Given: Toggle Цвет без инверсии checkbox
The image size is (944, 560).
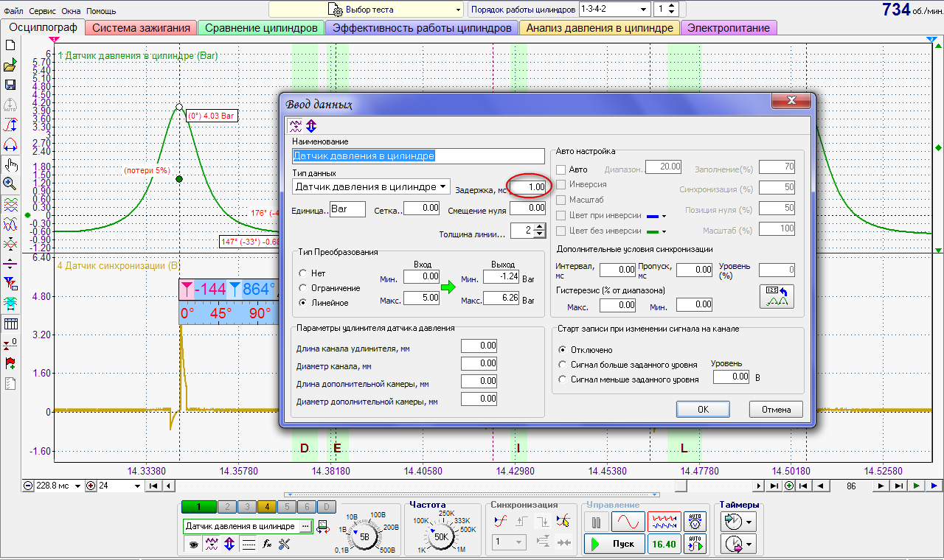Looking at the screenshot, I should [x=561, y=231].
